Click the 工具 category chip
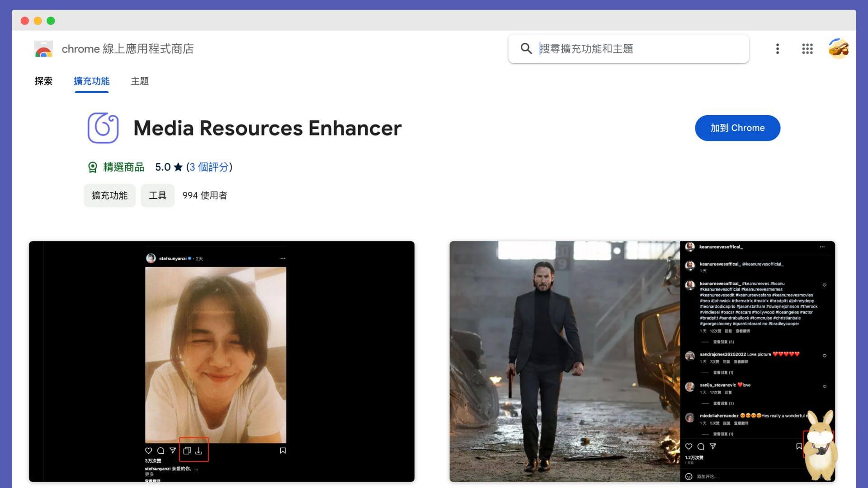 pos(158,196)
